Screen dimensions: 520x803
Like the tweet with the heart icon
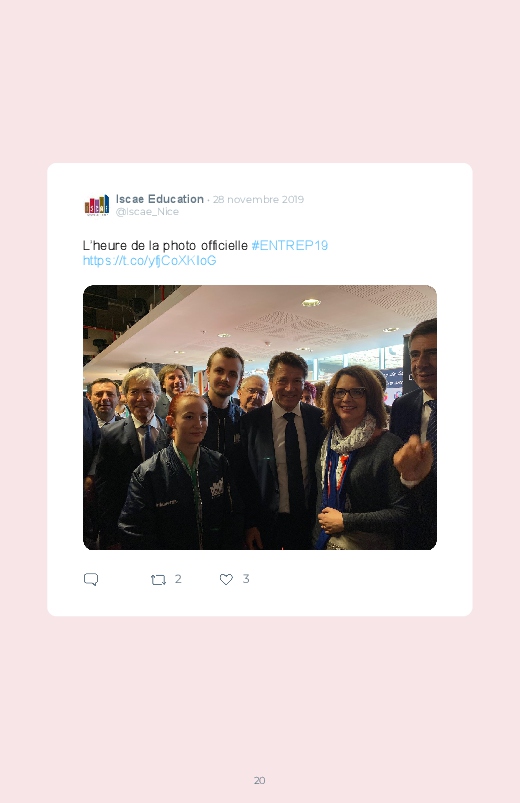click(x=226, y=579)
